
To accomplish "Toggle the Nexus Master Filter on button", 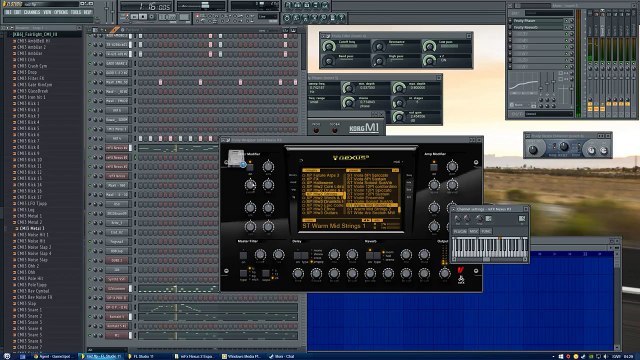I will point(243,256).
